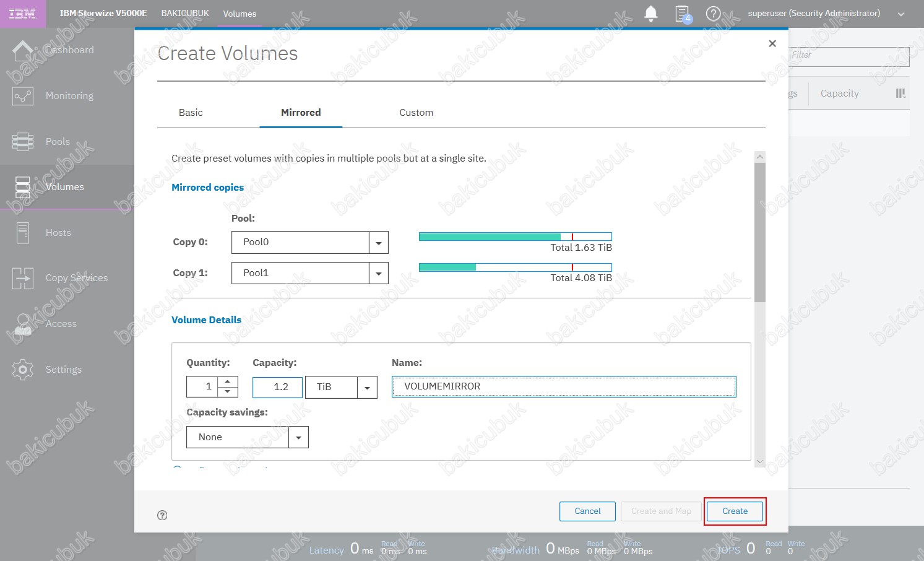Open the Volumes breadcrumb in top bar
The height and width of the screenshot is (561, 924).
click(x=240, y=14)
